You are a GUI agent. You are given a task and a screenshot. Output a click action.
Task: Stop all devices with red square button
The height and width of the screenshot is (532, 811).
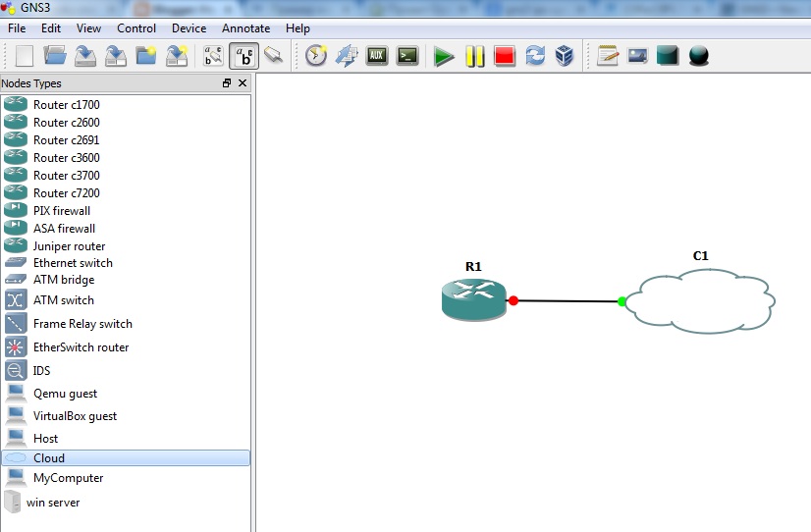[505, 55]
